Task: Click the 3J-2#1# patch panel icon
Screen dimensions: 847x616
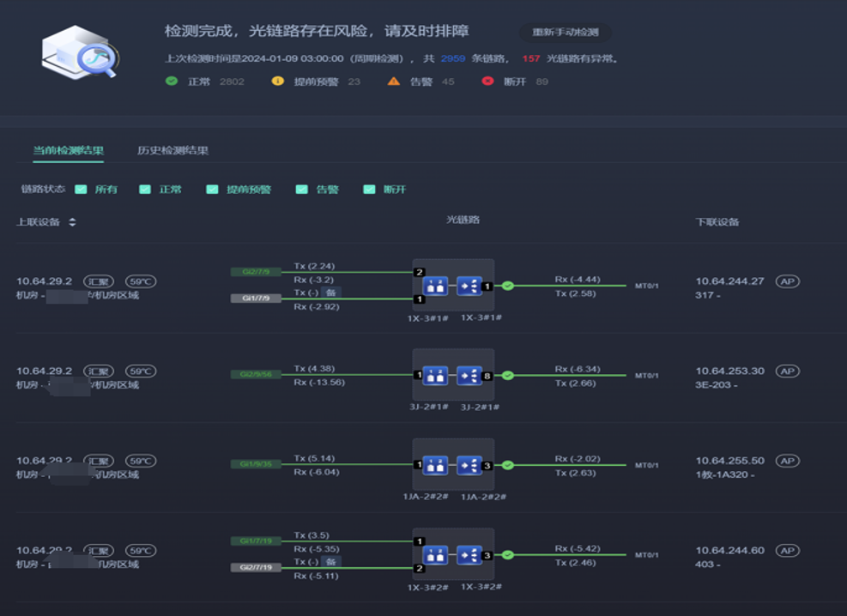Action: 436,376
